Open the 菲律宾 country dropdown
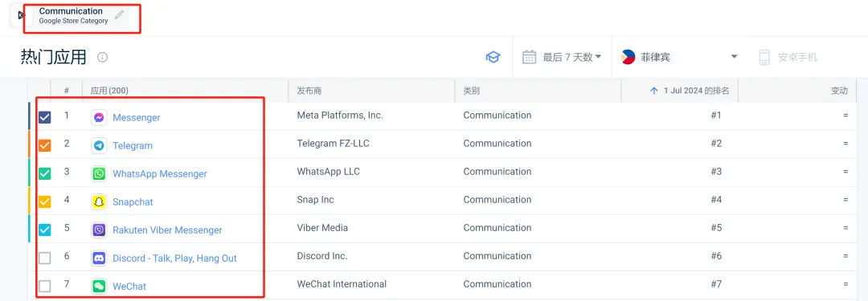 [x=679, y=57]
